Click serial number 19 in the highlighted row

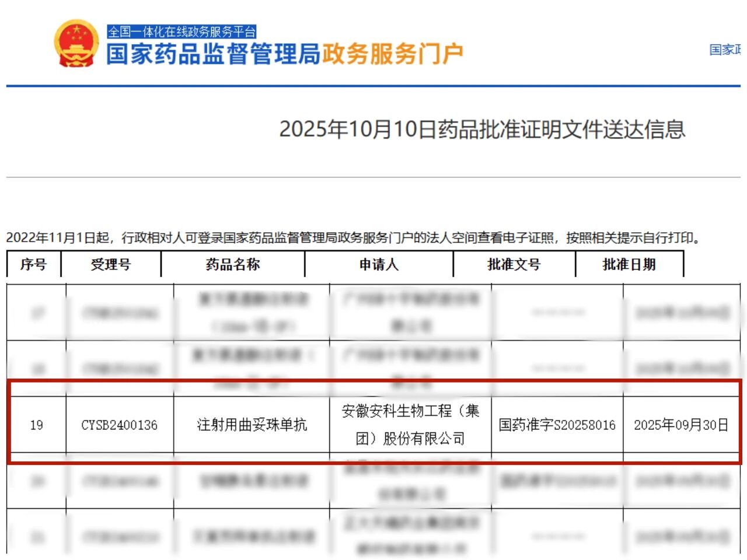(x=36, y=425)
